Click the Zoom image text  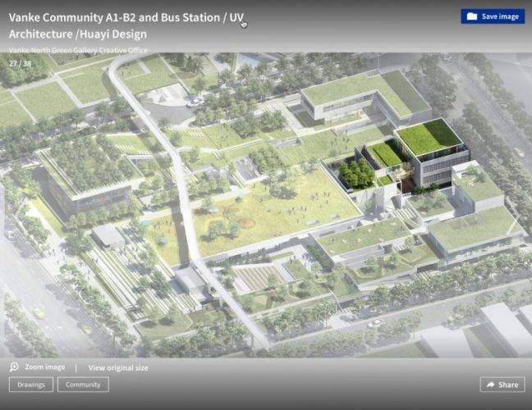click(44, 367)
